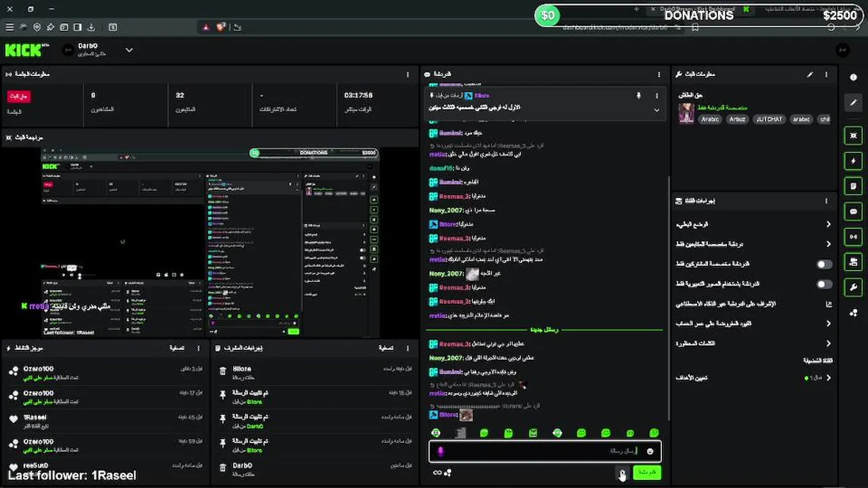This screenshot has width=868, height=488.
Task: Edit stream info with the pencil icon
Action: click(x=810, y=75)
